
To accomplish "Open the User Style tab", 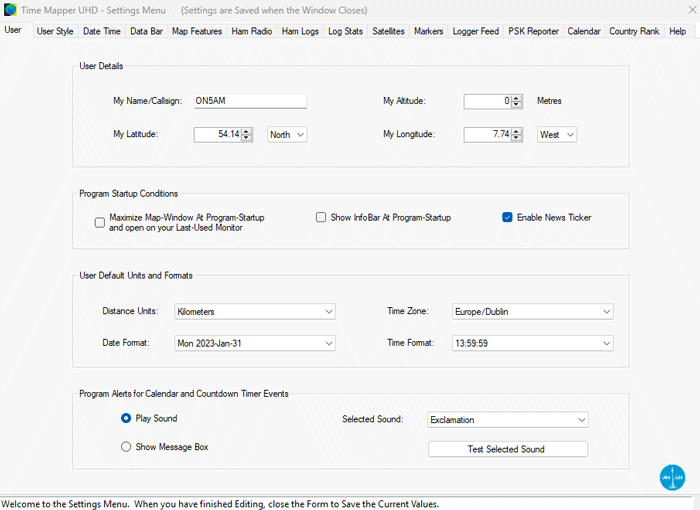I will 55,31.
